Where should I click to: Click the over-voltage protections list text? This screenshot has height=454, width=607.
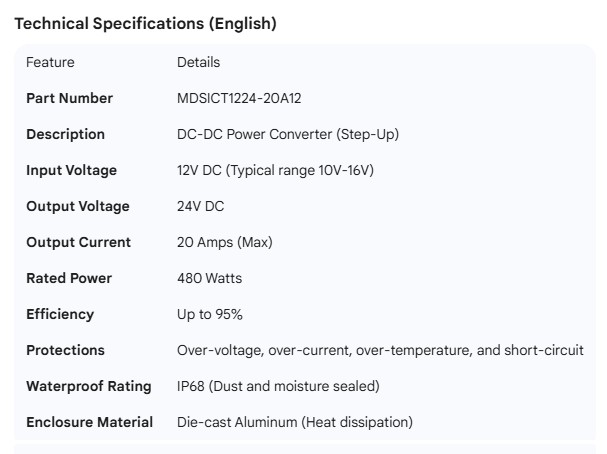coord(380,350)
